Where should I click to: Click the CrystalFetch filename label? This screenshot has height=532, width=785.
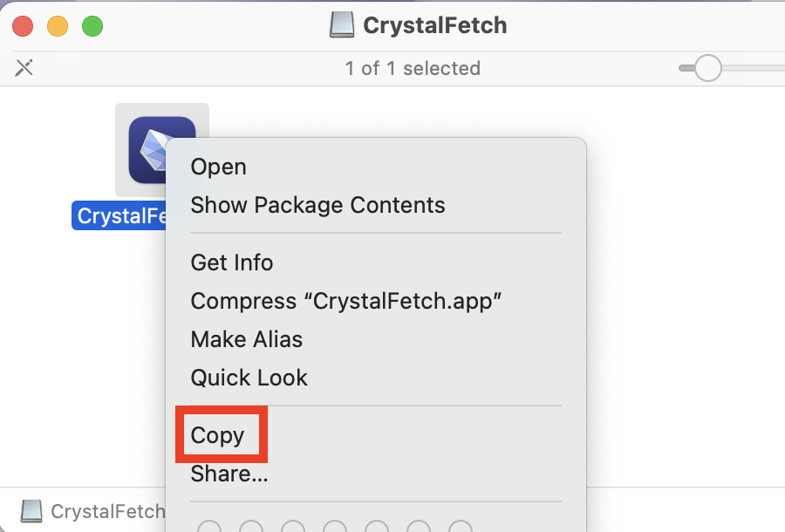coord(119,215)
